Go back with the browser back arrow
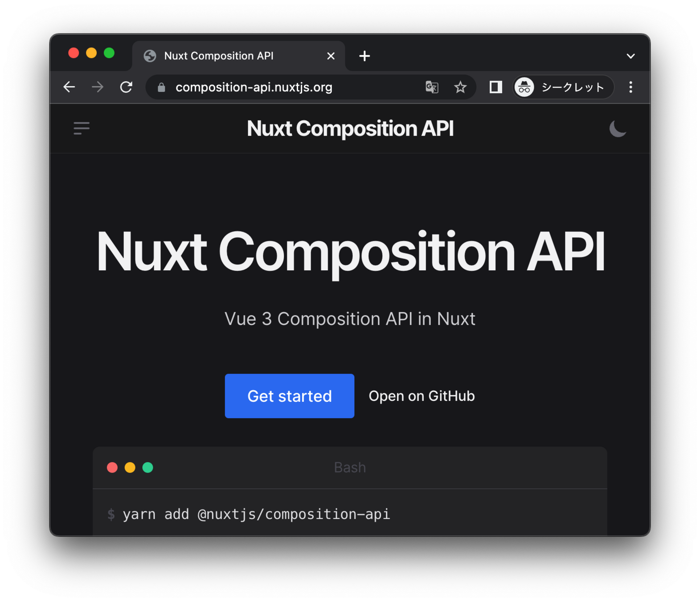 click(x=69, y=87)
